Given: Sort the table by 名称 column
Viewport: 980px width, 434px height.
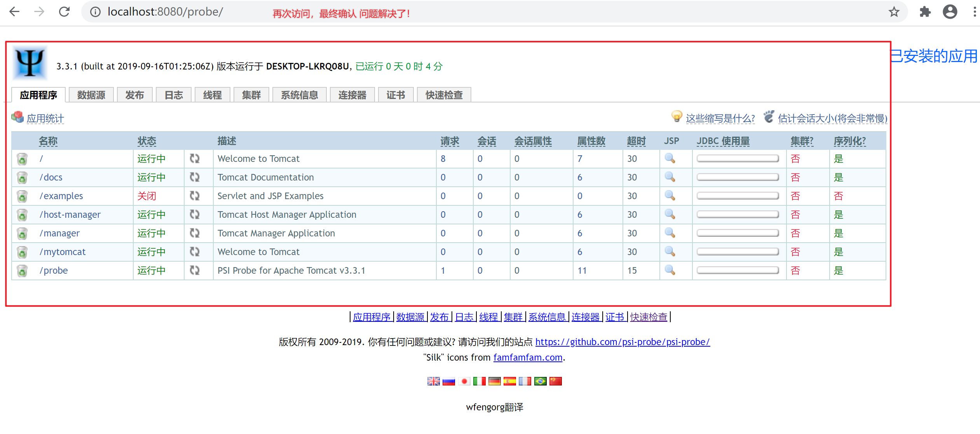Looking at the screenshot, I should click(48, 141).
